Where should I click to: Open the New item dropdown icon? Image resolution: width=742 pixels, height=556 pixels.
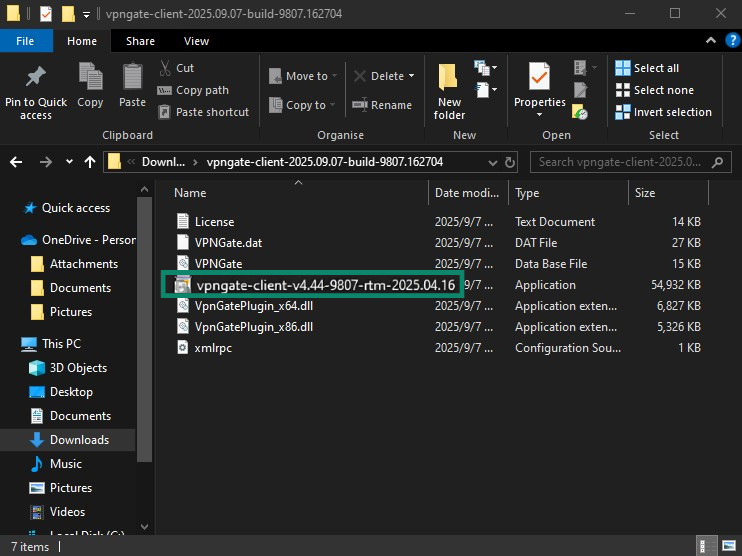(485, 68)
